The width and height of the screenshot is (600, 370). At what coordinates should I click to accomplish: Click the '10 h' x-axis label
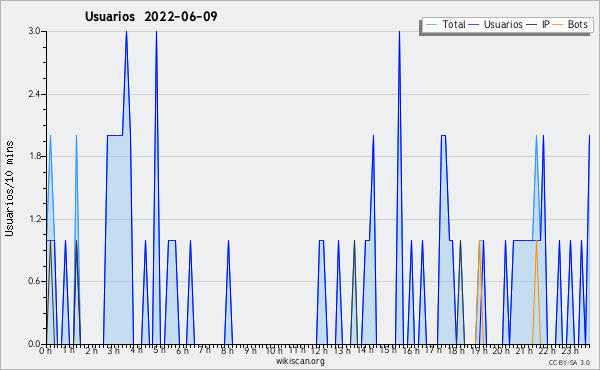[x=274, y=351]
